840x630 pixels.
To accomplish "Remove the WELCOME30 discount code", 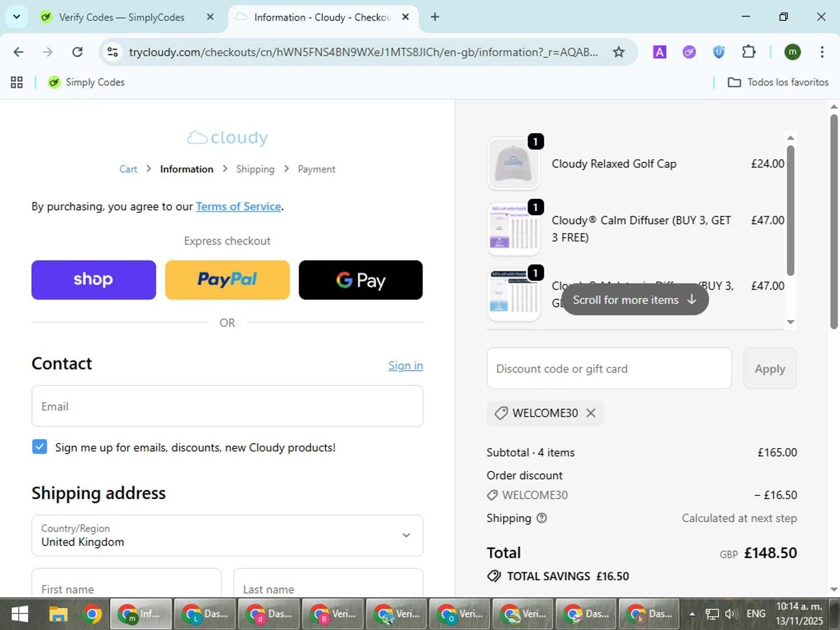I will click(591, 413).
